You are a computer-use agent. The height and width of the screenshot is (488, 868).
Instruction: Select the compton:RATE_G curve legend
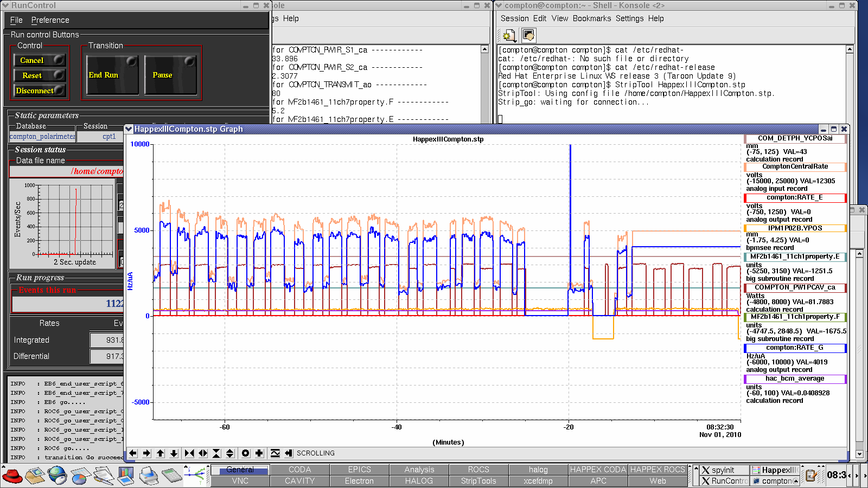[x=795, y=348]
